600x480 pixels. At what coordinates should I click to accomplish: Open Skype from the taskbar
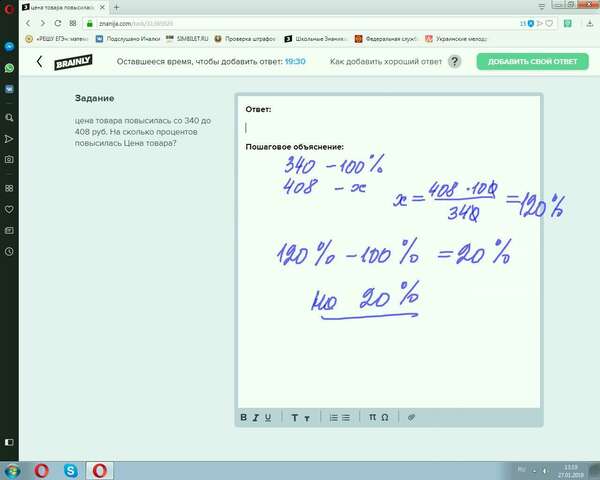click(x=70, y=470)
